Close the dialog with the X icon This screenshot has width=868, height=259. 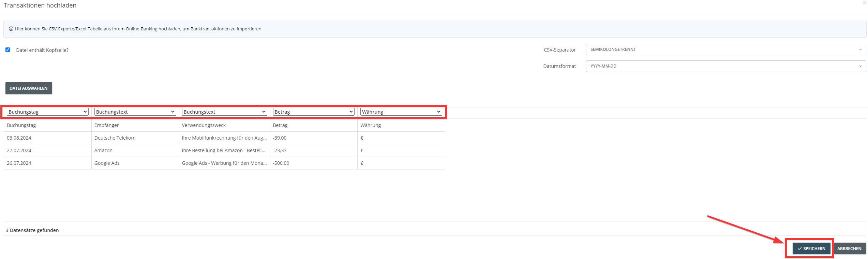point(864,2)
